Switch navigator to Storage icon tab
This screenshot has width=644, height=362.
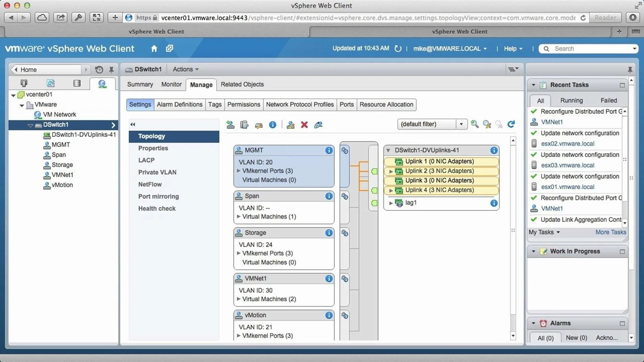[x=77, y=83]
